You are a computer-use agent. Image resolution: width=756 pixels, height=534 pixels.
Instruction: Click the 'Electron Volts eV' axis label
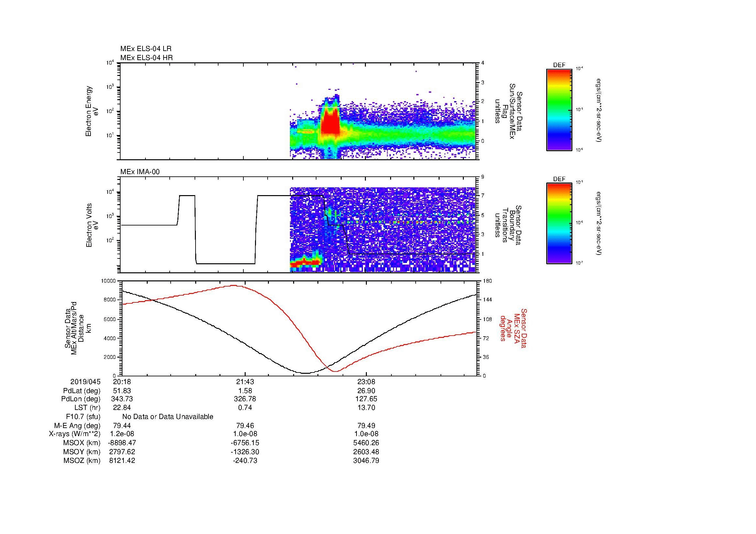[x=92, y=225]
